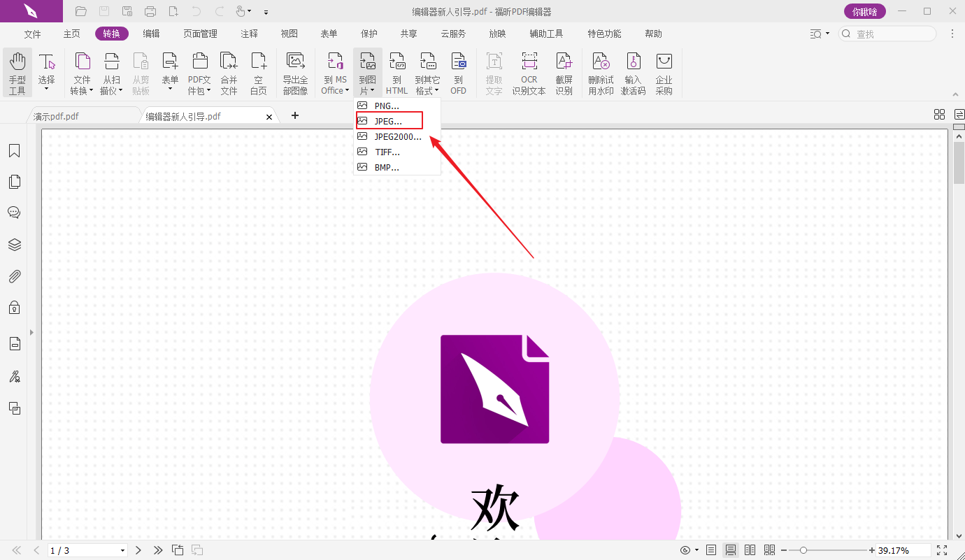Image resolution: width=965 pixels, height=560 pixels.
Task: Open the bookmarks panel in sidebar
Action: [x=14, y=151]
